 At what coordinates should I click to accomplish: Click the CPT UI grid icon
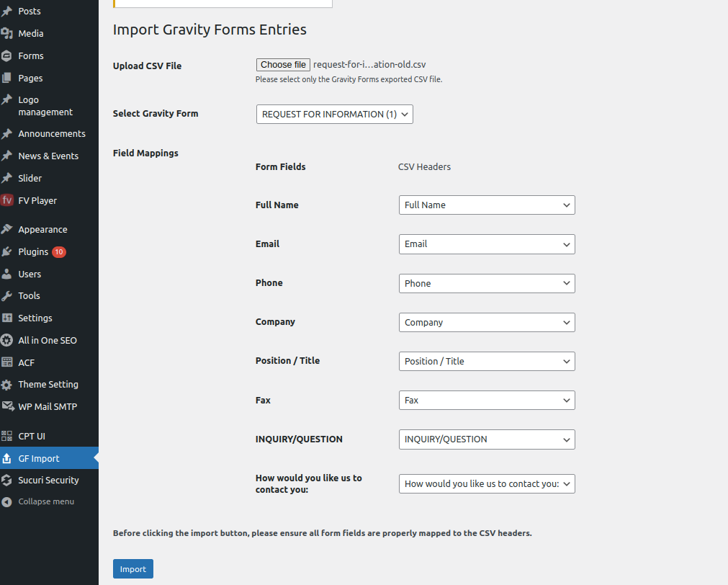pyautogui.click(x=6, y=436)
